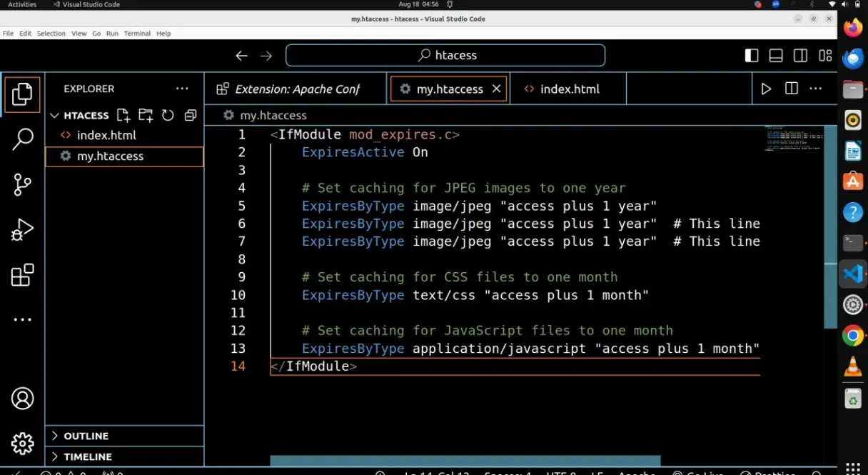Open the Extensions view

point(22,275)
